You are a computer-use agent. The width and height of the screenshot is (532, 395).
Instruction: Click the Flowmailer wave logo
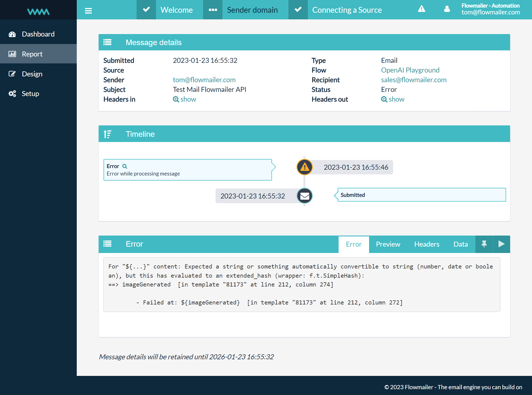click(38, 12)
